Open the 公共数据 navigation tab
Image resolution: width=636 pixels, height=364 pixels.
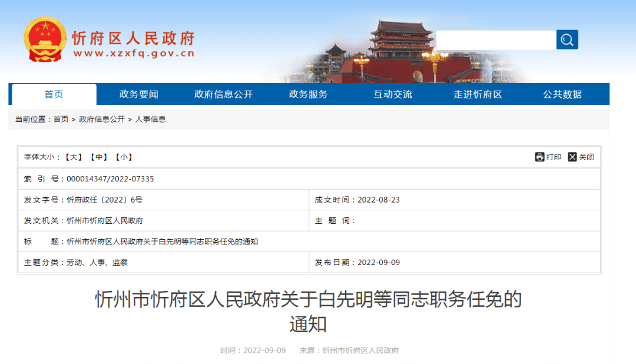click(562, 94)
